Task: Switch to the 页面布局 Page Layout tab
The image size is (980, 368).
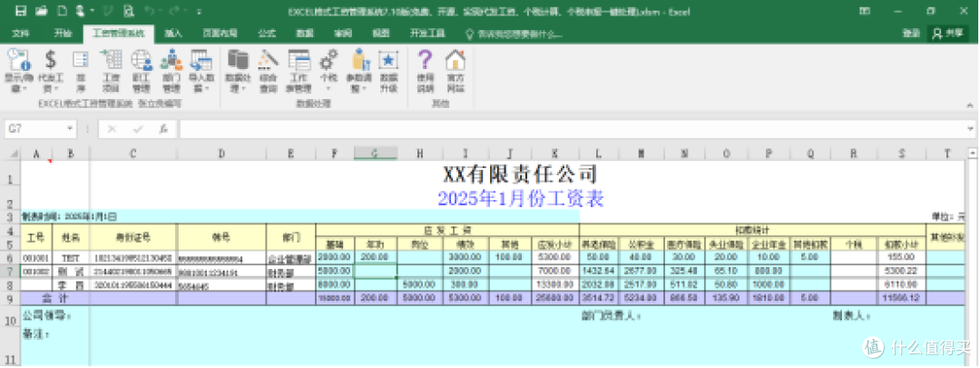Action: [x=220, y=34]
